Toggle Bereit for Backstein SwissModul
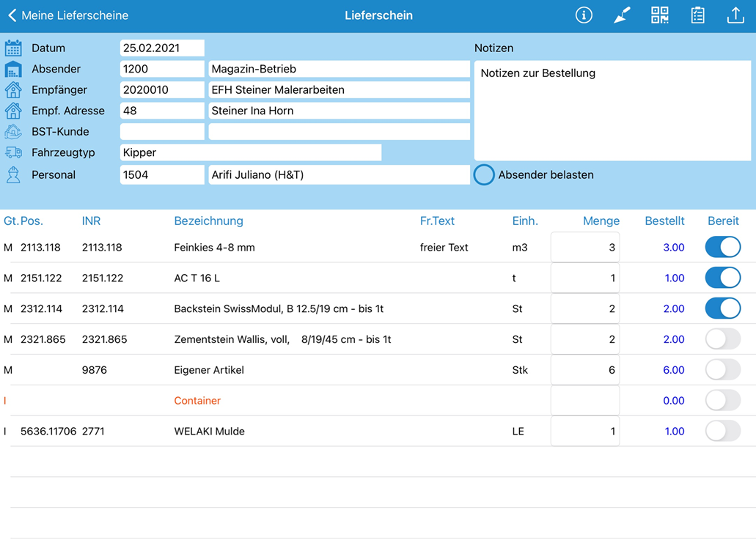This screenshot has width=756, height=540. [723, 308]
